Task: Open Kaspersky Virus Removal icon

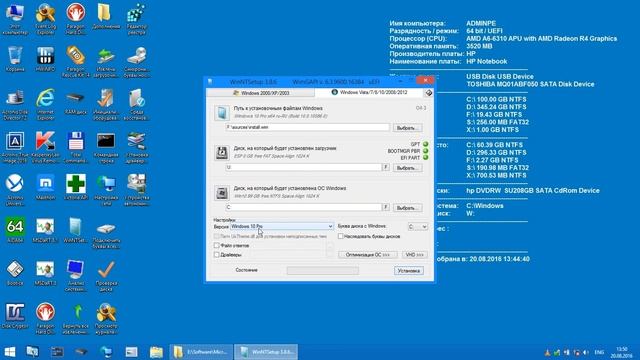Action: tap(45, 147)
